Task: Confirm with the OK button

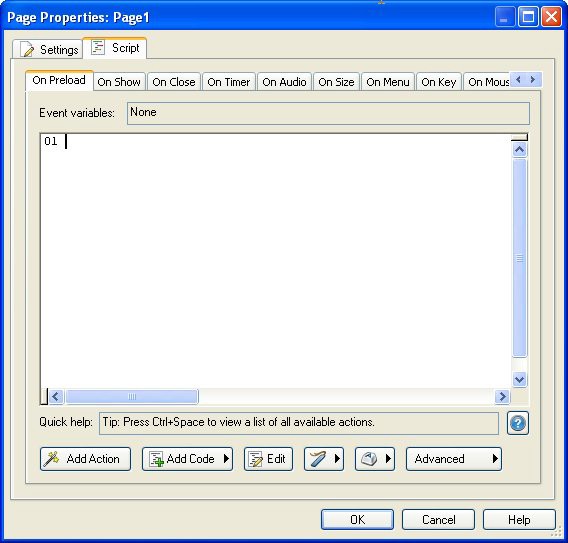Action: coord(357,519)
